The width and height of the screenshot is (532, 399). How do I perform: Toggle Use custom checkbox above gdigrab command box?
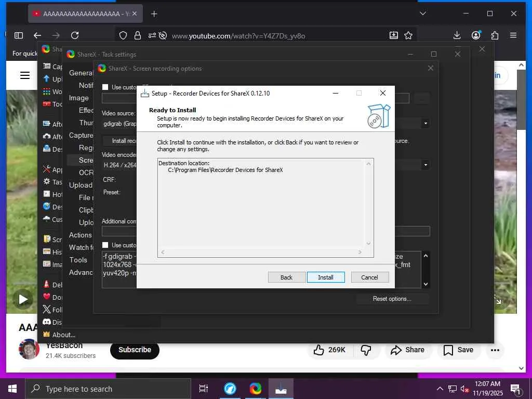(105, 245)
